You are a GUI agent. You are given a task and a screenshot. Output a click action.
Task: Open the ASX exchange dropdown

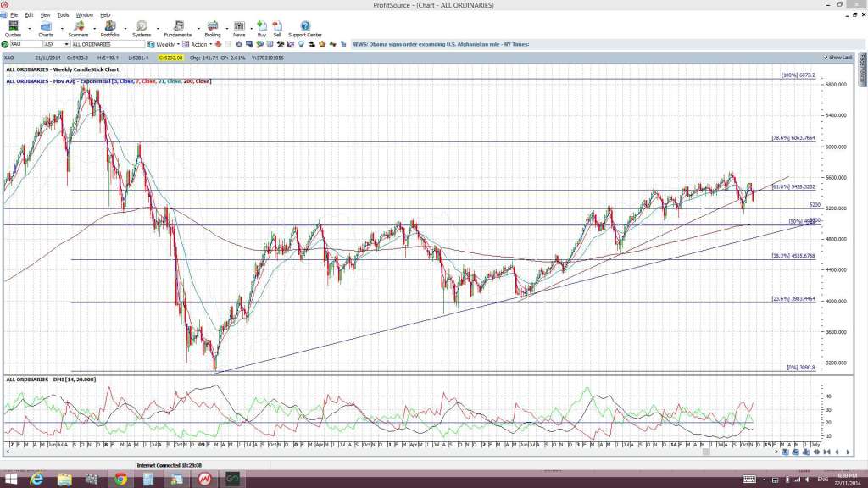(66, 44)
